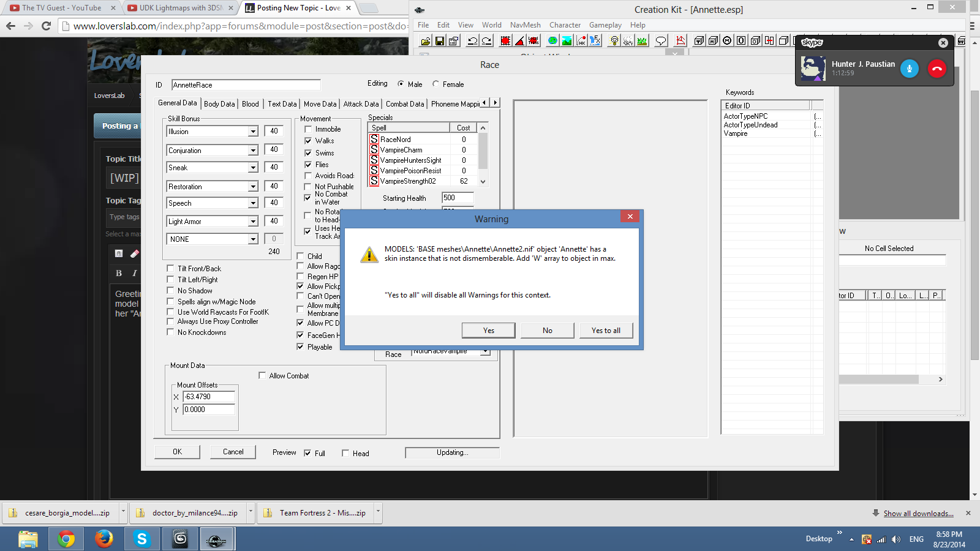Click OK in the Race window
980x551 pixels.
click(x=177, y=452)
